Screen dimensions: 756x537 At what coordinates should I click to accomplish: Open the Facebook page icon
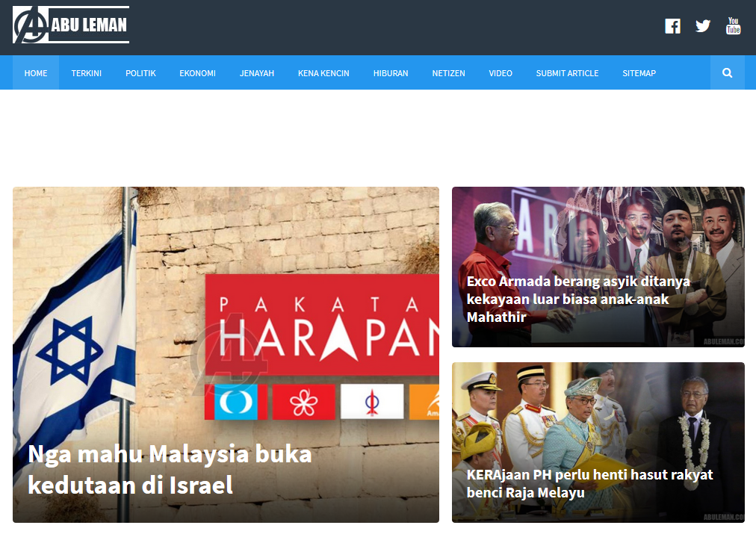click(x=672, y=26)
